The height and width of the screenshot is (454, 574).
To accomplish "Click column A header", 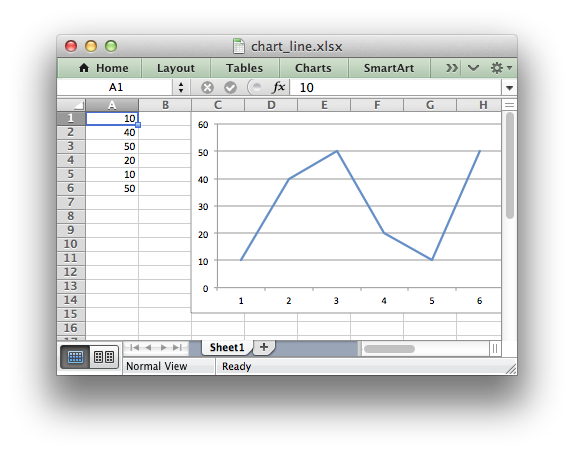I will [112, 105].
